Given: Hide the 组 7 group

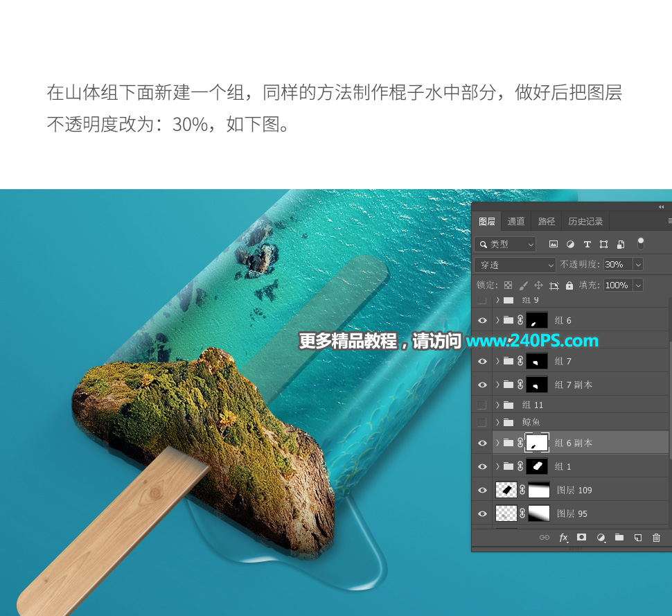Looking at the screenshot, I should coord(482,362).
